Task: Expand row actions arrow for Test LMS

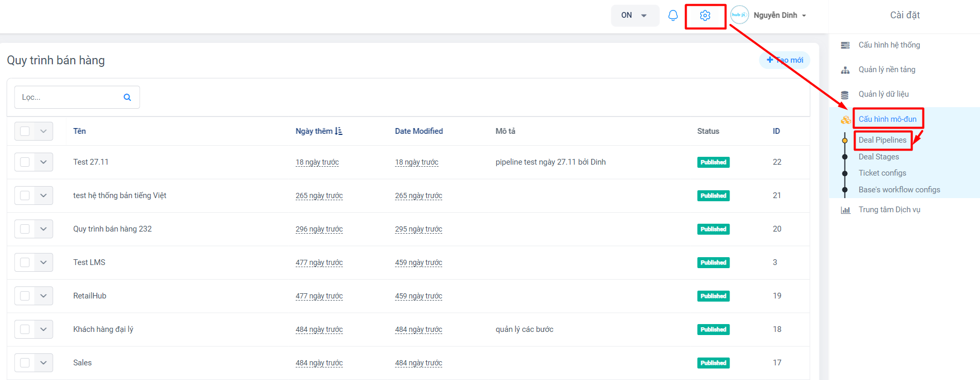Action: [x=43, y=262]
